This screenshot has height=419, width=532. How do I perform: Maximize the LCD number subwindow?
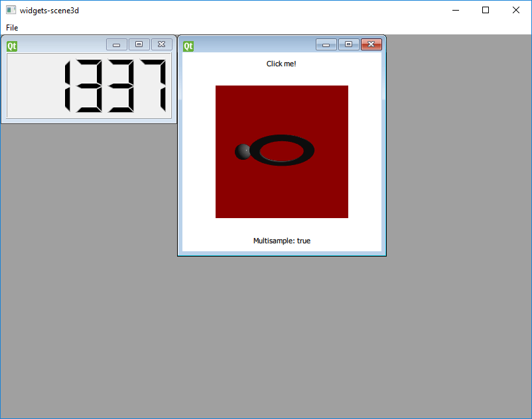click(x=139, y=44)
